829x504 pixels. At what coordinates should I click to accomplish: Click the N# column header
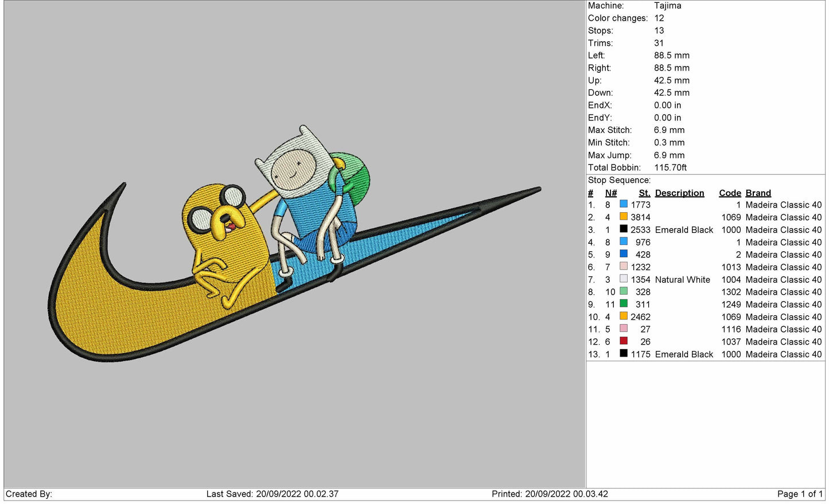[x=611, y=193]
